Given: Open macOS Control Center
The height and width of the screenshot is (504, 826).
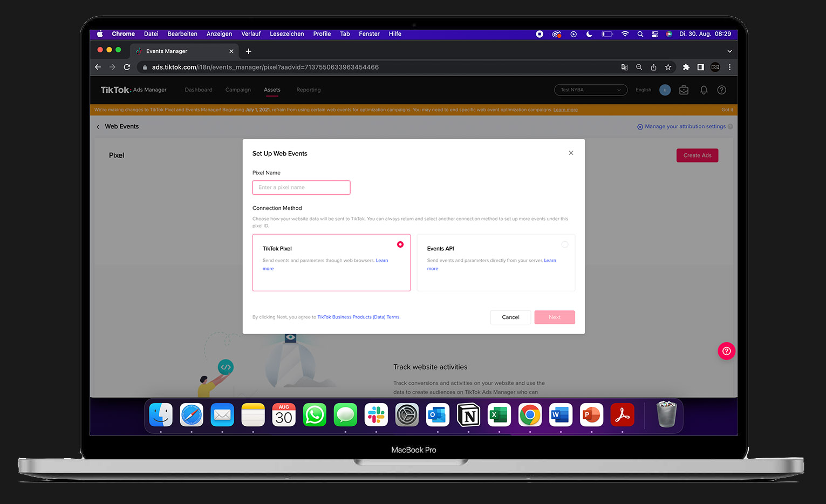Looking at the screenshot, I should (654, 34).
